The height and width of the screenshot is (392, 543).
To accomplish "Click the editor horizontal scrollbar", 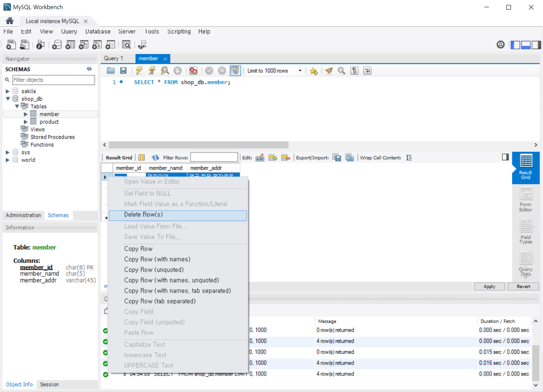I will point(199,145).
